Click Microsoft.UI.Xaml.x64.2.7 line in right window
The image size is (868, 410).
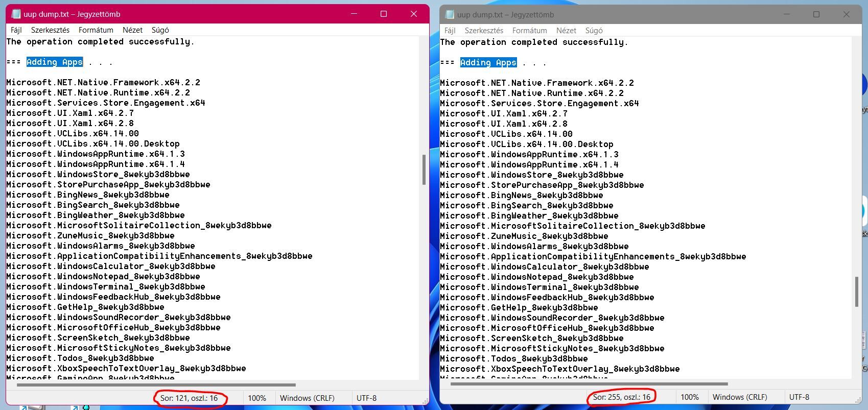pos(504,113)
